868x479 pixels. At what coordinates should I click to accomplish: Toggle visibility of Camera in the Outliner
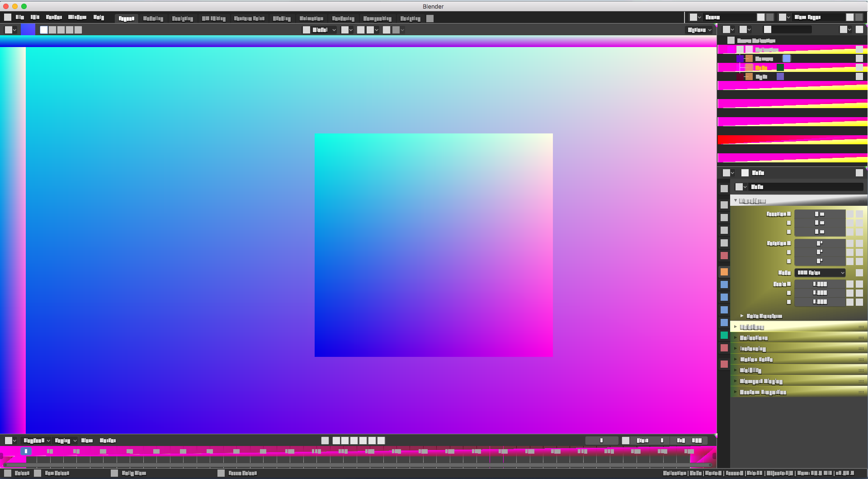pyautogui.click(x=859, y=58)
